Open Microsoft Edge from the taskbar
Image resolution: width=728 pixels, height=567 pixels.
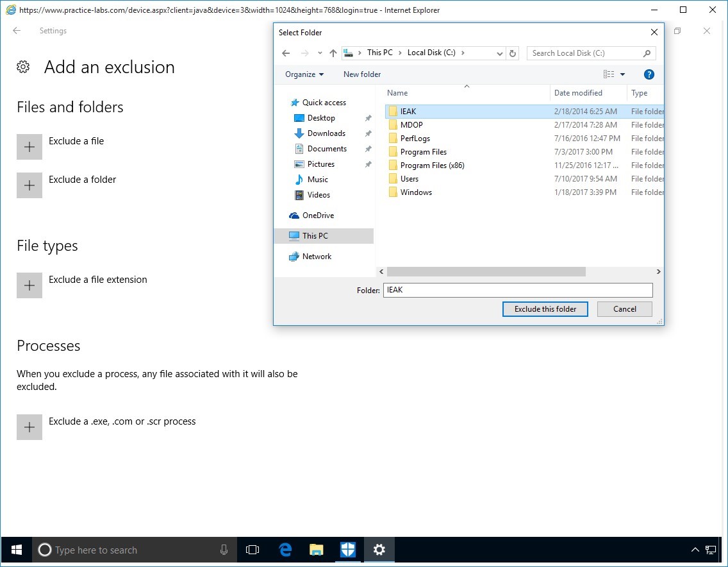(x=285, y=550)
